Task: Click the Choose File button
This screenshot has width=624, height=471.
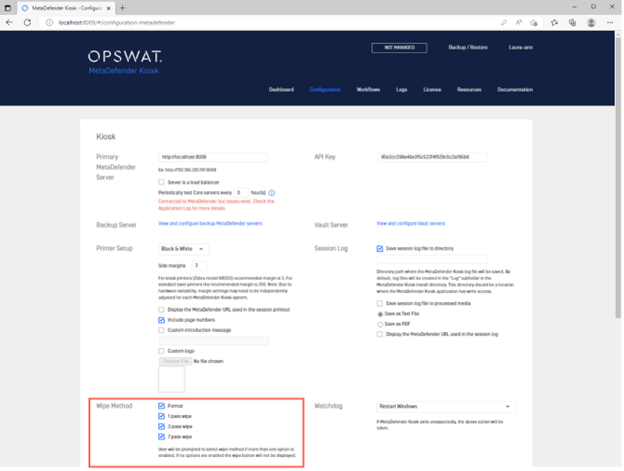Action: click(x=176, y=361)
